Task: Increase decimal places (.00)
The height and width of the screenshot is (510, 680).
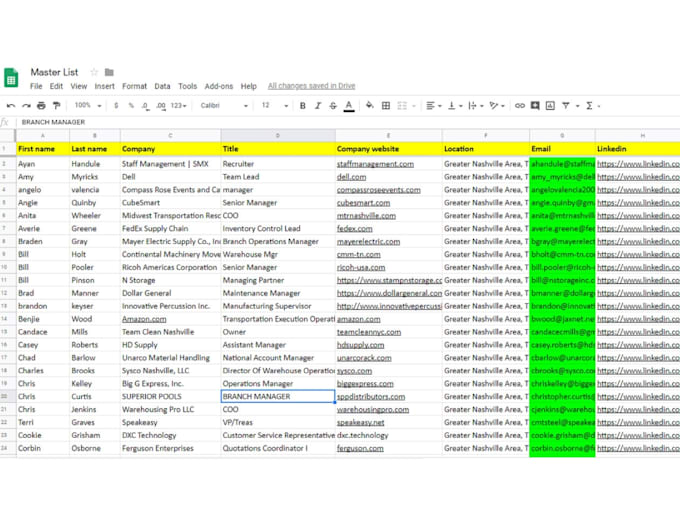Action: [x=161, y=105]
